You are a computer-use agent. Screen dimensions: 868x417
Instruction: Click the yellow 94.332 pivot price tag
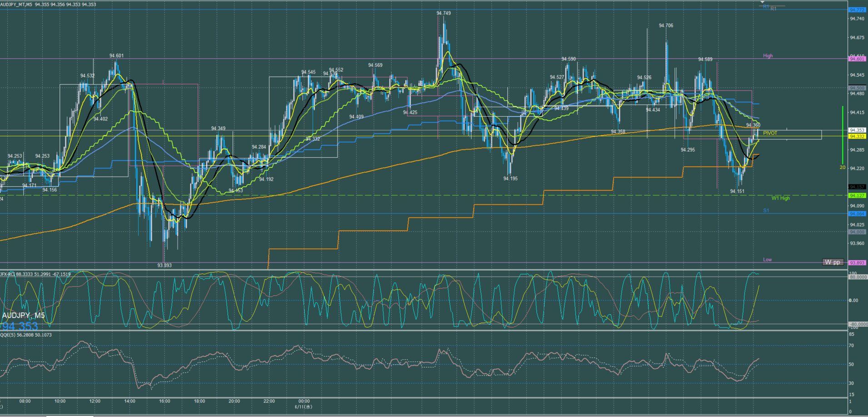click(x=857, y=136)
